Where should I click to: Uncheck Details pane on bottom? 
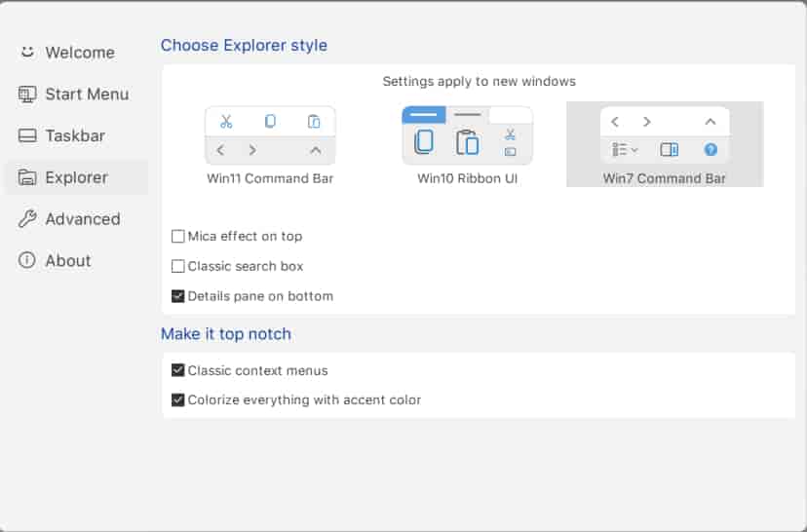pos(178,296)
